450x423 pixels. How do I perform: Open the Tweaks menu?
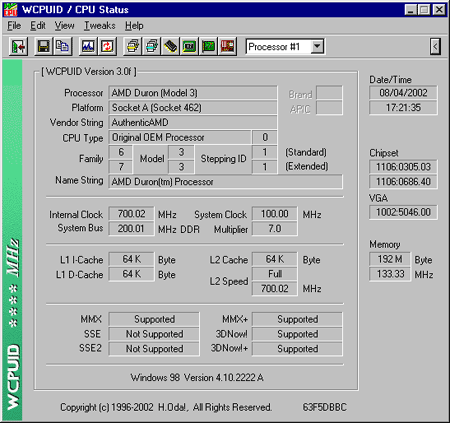coord(99,26)
